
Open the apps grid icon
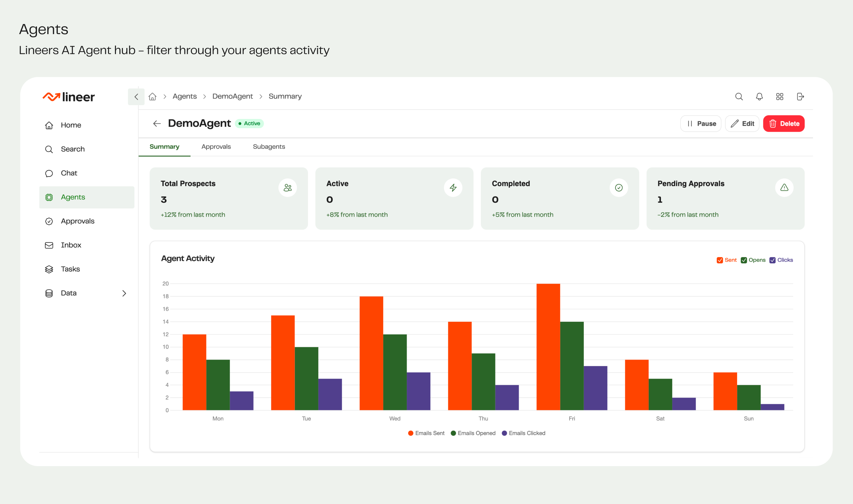pos(780,97)
